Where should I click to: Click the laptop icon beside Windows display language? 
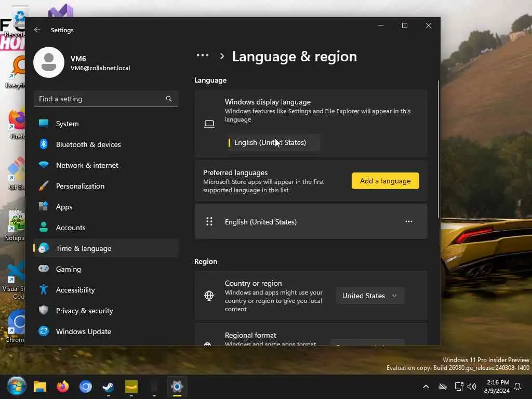209,124
